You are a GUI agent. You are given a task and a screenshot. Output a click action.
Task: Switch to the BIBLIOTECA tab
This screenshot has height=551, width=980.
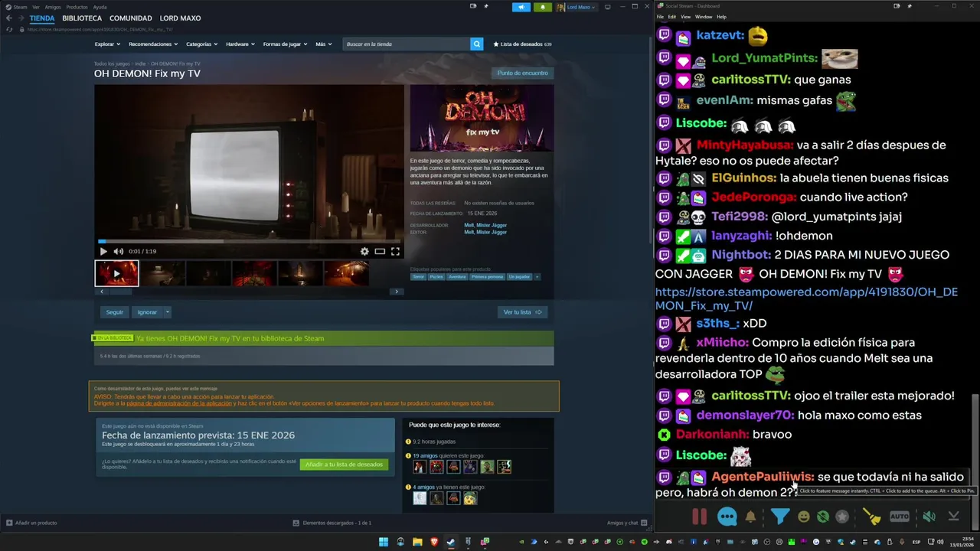[82, 18]
